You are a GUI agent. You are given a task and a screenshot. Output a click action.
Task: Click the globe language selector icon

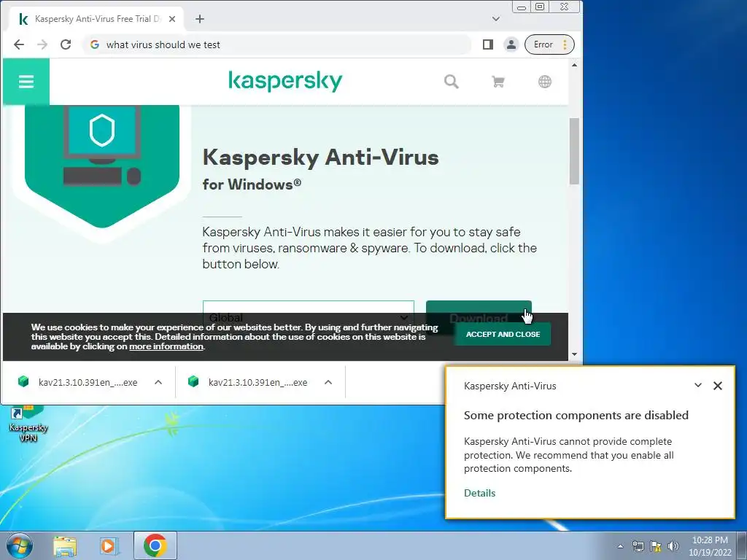[544, 82]
